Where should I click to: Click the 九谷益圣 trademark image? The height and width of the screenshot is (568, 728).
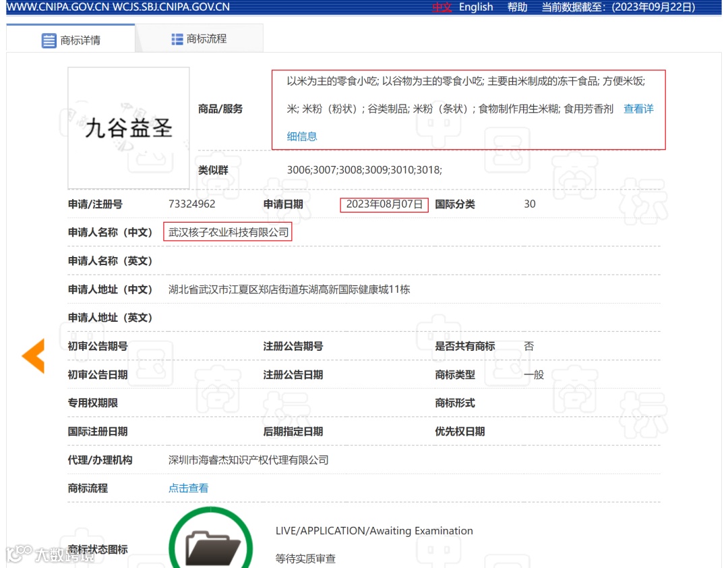click(x=129, y=127)
